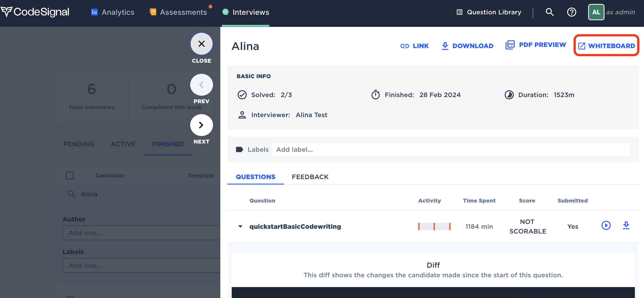Open the PDF PREVIEW
The width and height of the screenshot is (644, 298).
(535, 45)
